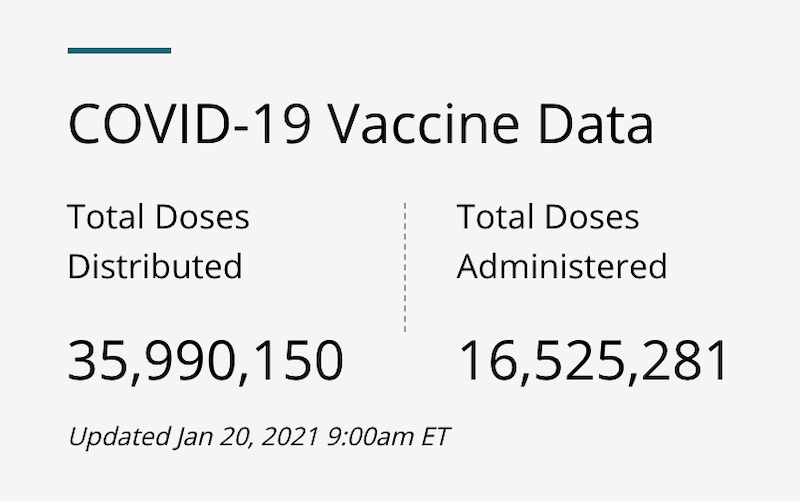The width and height of the screenshot is (800, 501).
Task: Click the word Updated in the timestamp
Action: point(119,437)
